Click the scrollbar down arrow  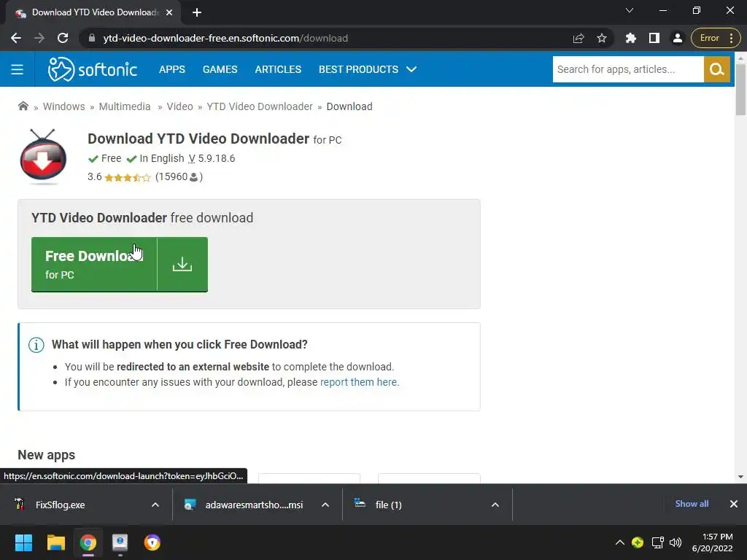coord(740,477)
